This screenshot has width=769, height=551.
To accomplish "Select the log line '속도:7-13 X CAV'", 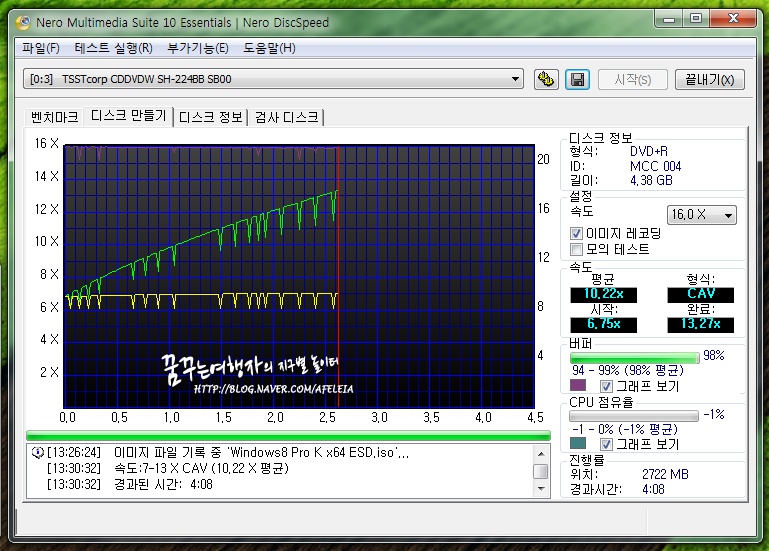I will 201,469.
